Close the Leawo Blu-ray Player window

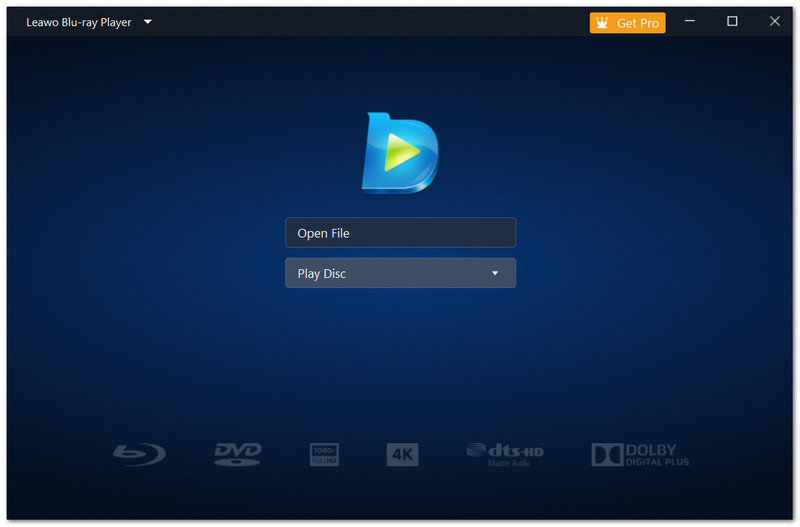775,21
